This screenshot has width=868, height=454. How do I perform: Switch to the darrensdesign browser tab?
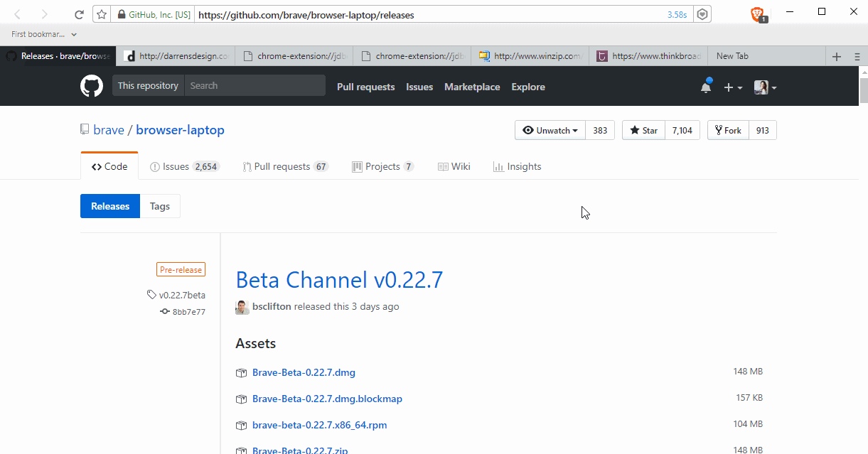(176, 56)
